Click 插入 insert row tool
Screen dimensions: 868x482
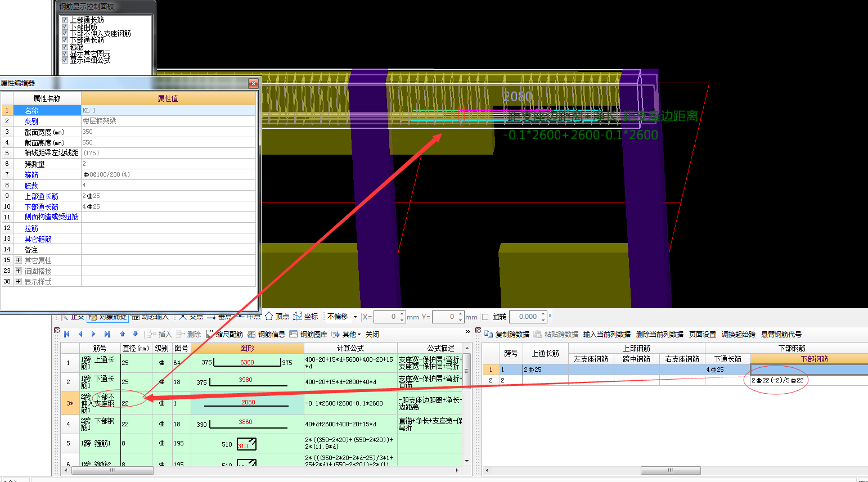tap(159, 334)
